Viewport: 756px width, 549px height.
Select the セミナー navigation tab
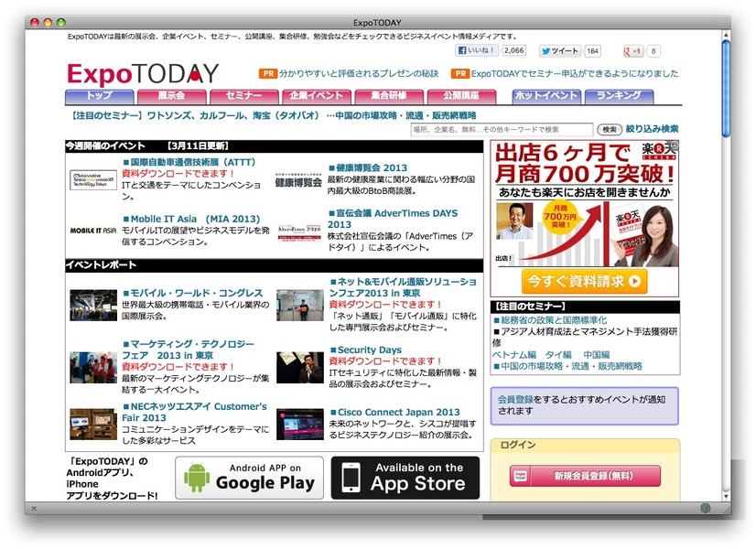tap(244, 96)
